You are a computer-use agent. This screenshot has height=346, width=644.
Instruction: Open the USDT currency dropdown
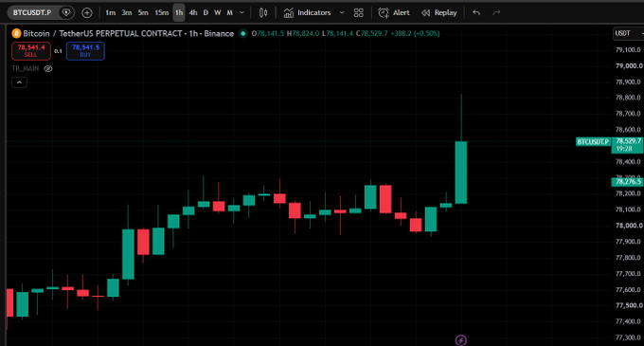[x=628, y=33]
